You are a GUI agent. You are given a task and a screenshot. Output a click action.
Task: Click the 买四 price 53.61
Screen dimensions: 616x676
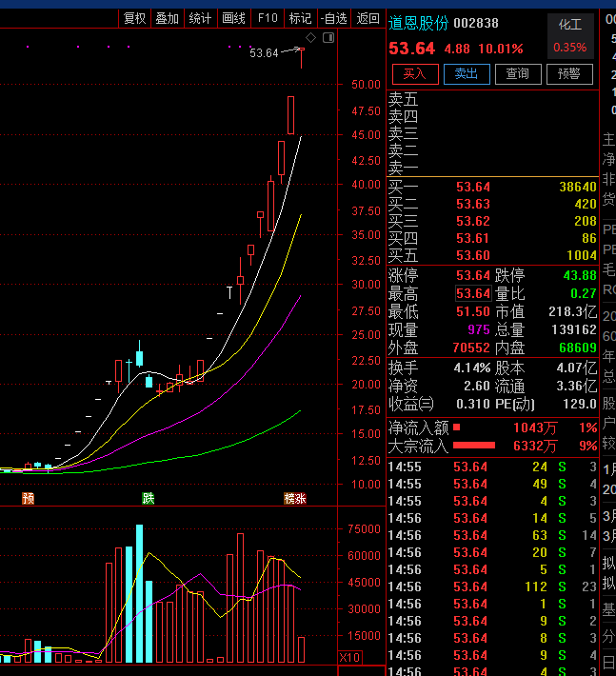[473, 238]
